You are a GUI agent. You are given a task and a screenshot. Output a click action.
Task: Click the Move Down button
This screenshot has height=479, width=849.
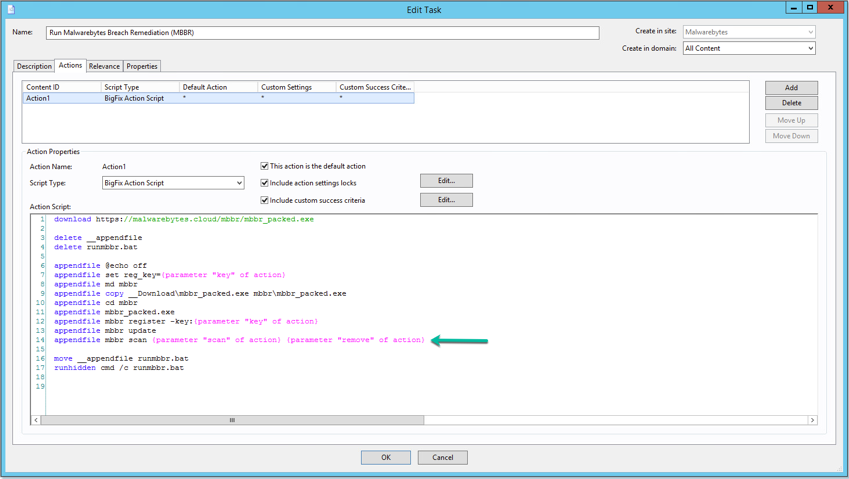pos(791,136)
